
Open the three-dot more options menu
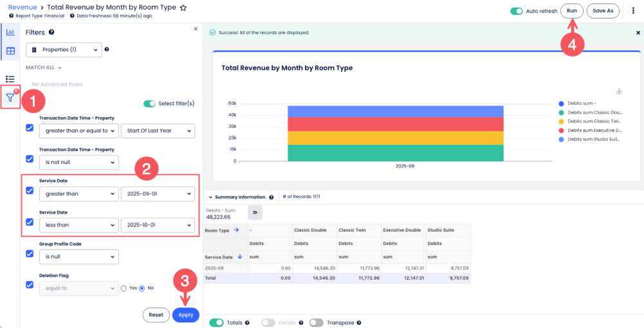tap(633, 11)
